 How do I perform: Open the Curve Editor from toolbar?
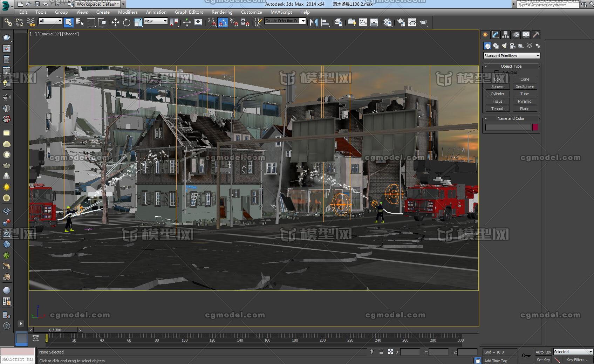click(363, 22)
